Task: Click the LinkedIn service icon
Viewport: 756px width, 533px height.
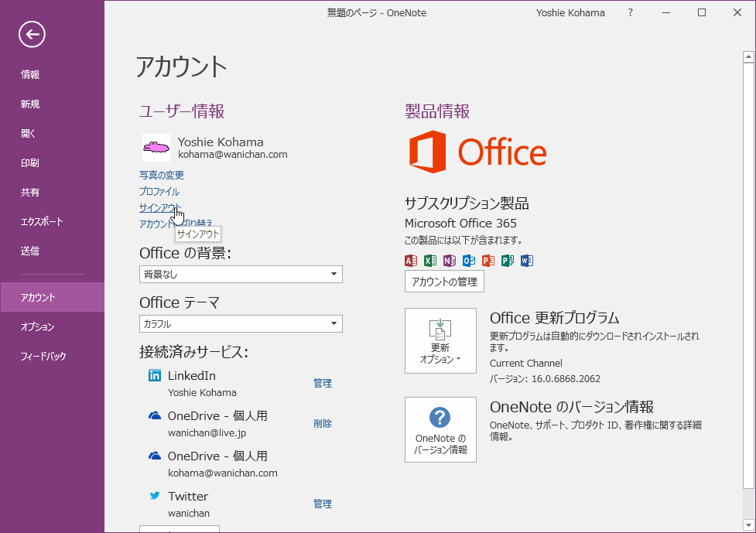Action: [x=155, y=375]
